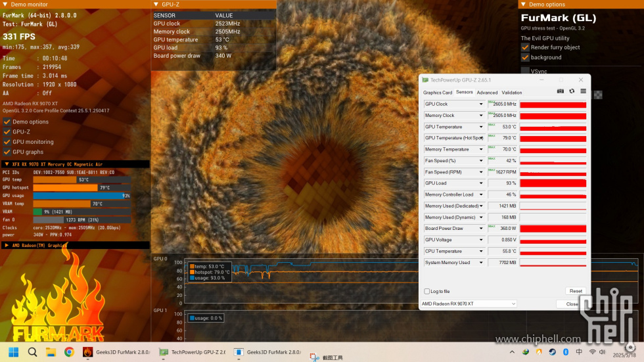Open the taskbar date clock 2025/5/18
The height and width of the screenshot is (362, 644).
pyautogui.click(x=624, y=355)
